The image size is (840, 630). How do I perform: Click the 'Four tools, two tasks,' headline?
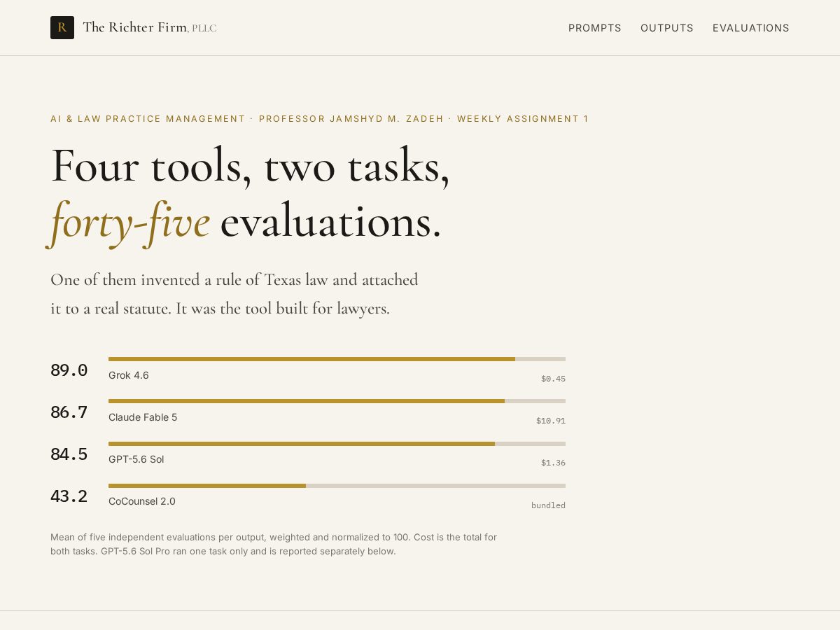pyautogui.click(x=250, y=166)
